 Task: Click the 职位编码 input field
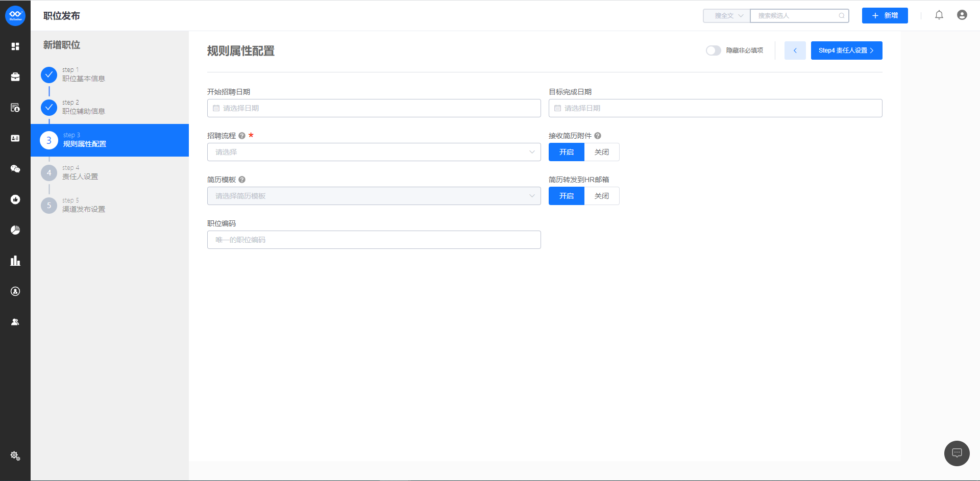[374, 240]
